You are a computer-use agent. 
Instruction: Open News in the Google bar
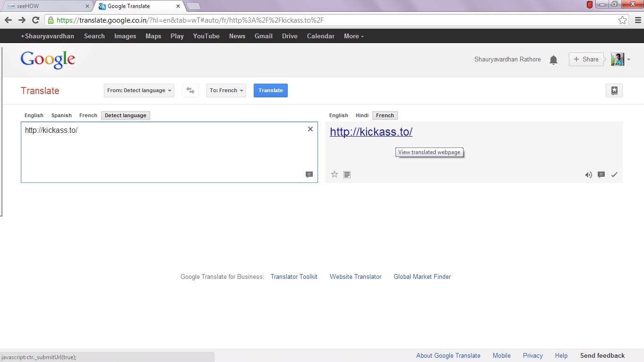(x=237, y=36)
